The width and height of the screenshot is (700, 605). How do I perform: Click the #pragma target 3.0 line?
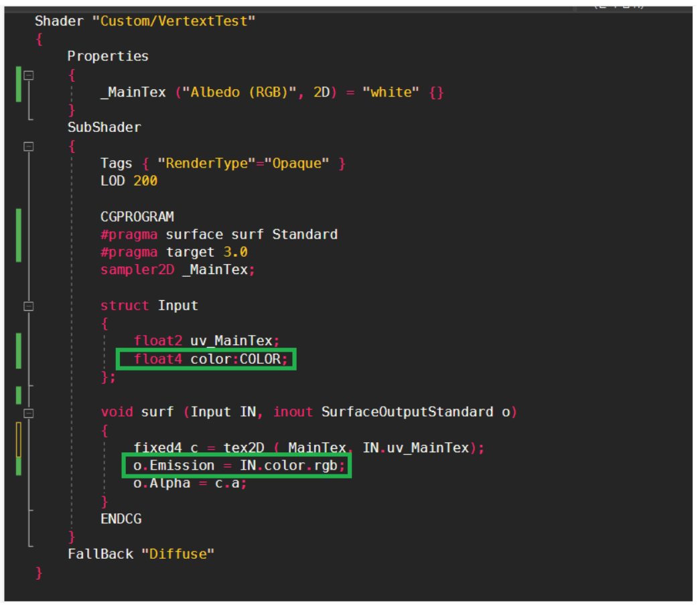point(173,253)
